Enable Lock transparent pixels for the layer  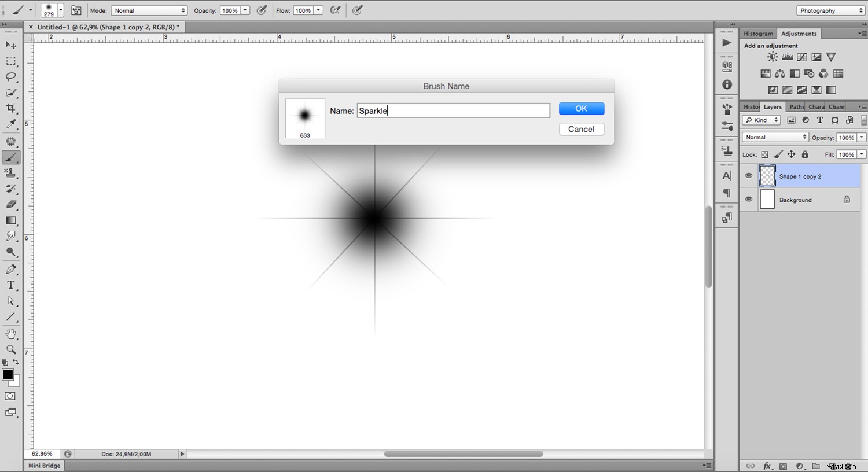pyautogui.click(x=764, y=154)
